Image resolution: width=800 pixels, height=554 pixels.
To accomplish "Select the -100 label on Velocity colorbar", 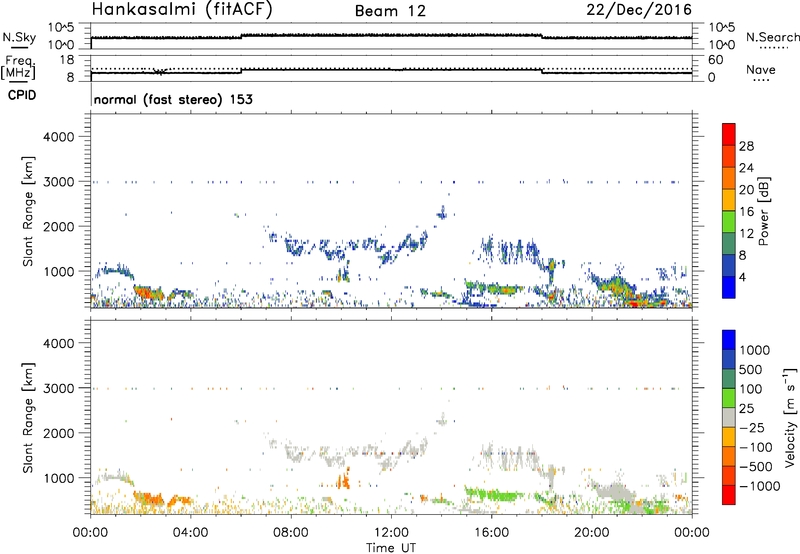I will [756, 447].
